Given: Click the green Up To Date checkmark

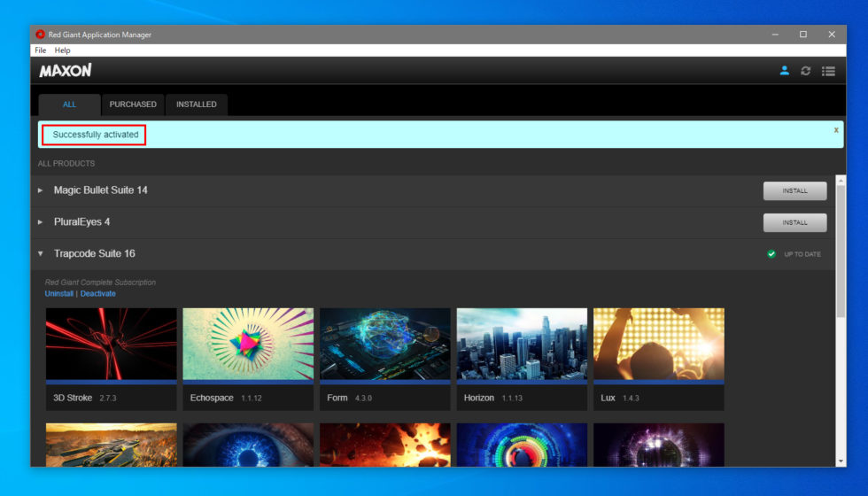Looking at the screenshot, I should click(771, 254).
